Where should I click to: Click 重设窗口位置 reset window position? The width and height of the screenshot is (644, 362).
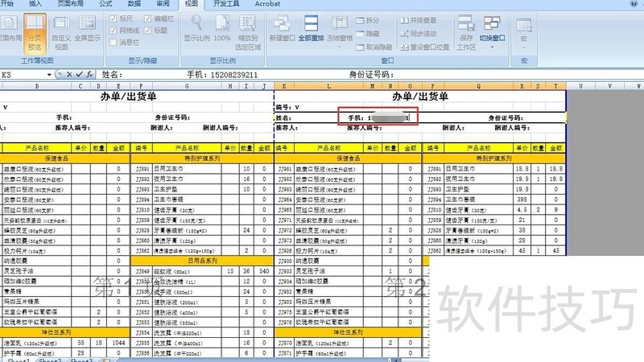coord(425,47)
